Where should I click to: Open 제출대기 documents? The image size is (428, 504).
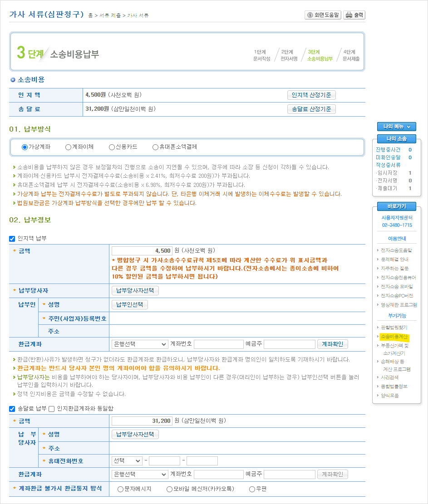coord(387,188)
